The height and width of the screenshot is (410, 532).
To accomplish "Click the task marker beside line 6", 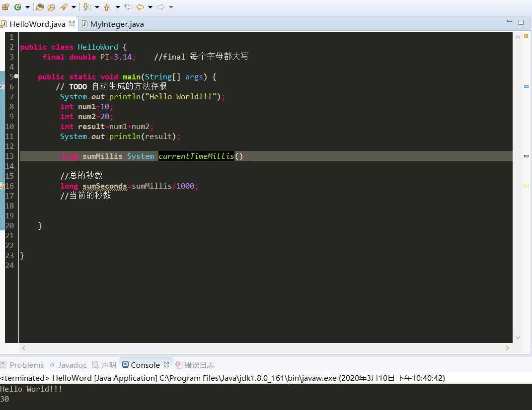I will (2, 87).
